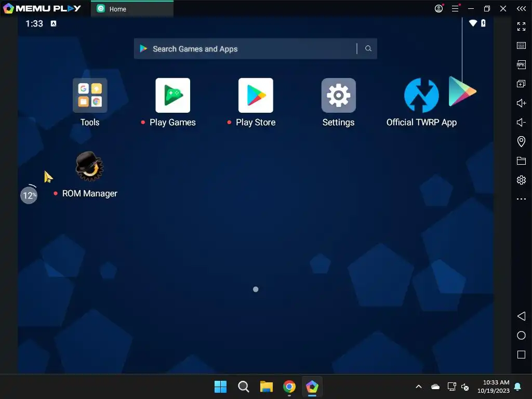
Task: Decrease emulator volume
Action: pyautogui.click(x=521, y=122)
